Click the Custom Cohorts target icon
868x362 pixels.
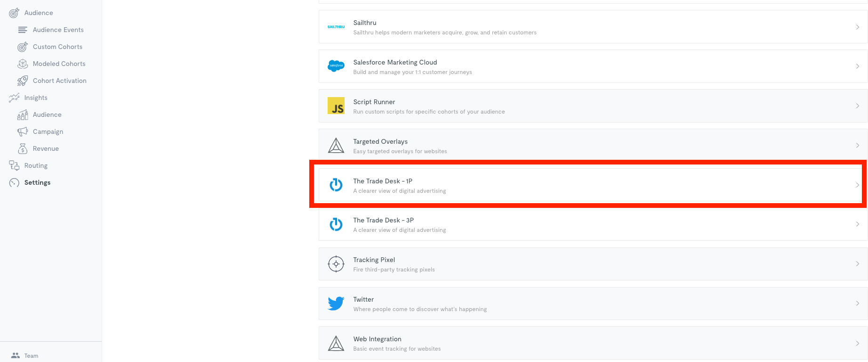(x=23, y=47)
